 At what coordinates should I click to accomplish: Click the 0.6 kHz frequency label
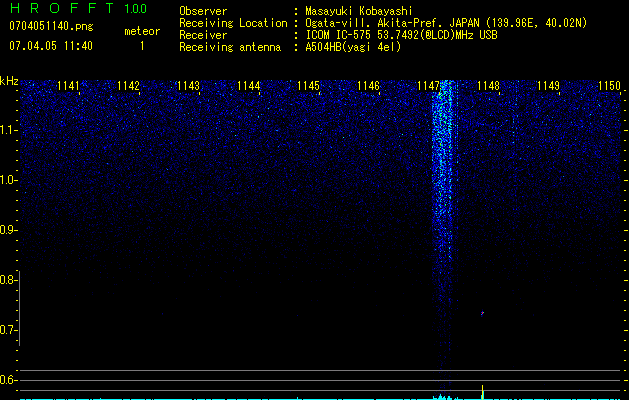coord(8,380)
